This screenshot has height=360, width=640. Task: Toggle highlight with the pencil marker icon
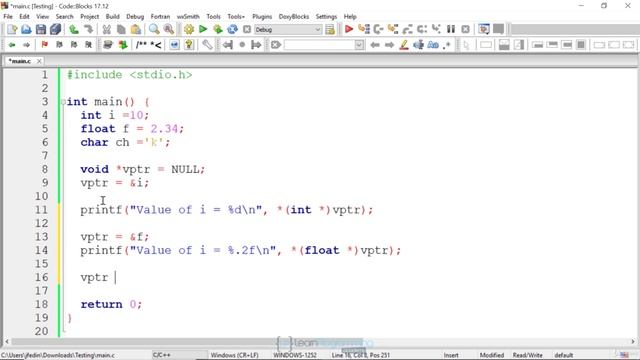pyautogui.click(x=404, y=45)
